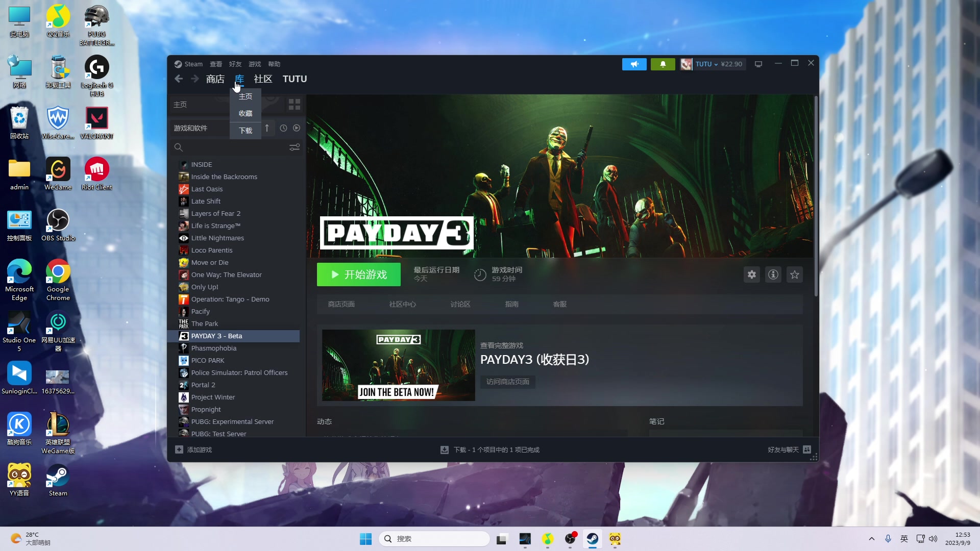Click the sort ascending arrow icon
Screen dimensions: 980x551
(x=267, y=128)
